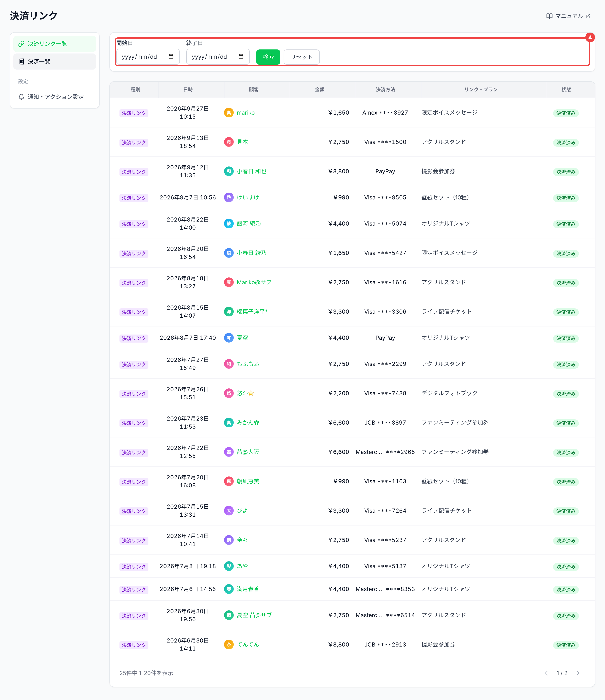
Task: Open customer けいすけ
Action: (248, 197)
